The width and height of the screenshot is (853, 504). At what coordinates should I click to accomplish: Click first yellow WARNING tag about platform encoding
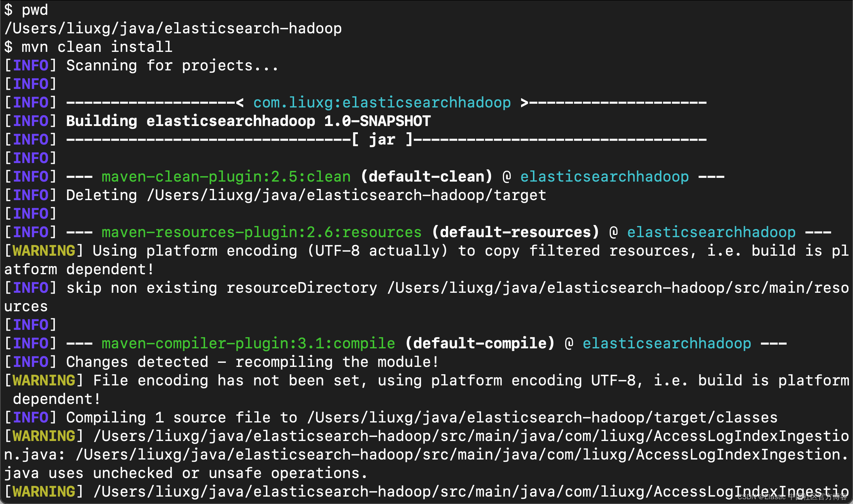[44, 251]
